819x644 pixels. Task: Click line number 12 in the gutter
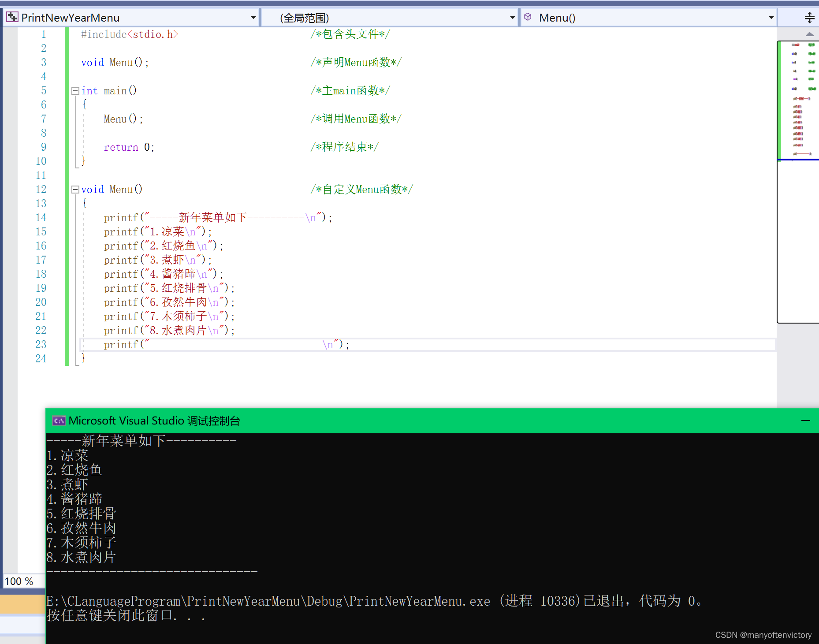41,190
